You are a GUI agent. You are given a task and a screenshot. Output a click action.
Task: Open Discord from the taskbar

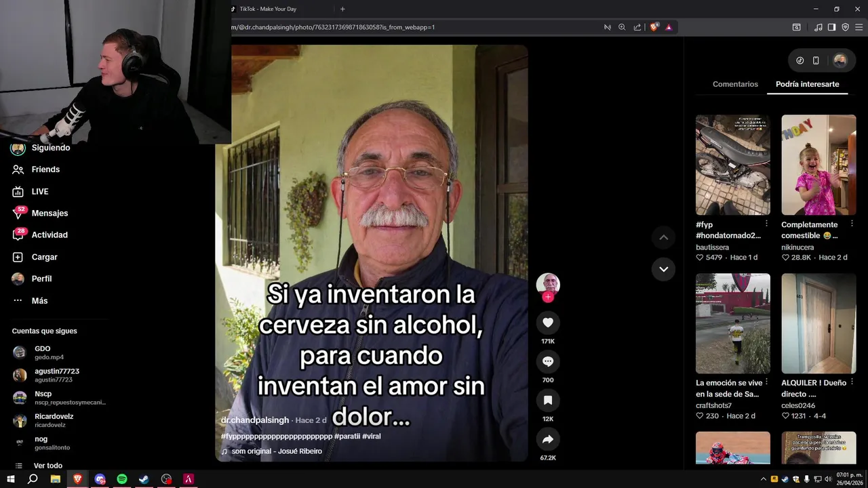click(100, 479)
